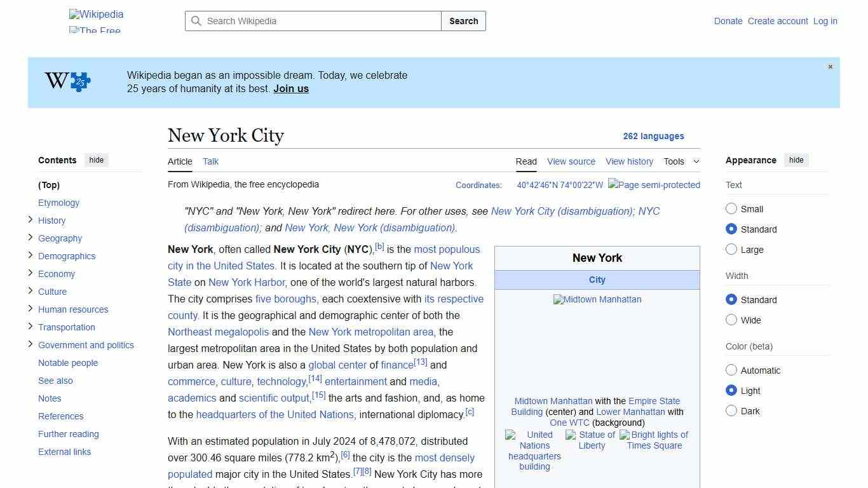
Task: Switch to the Talk tab
Action: (x=210, y=161)
